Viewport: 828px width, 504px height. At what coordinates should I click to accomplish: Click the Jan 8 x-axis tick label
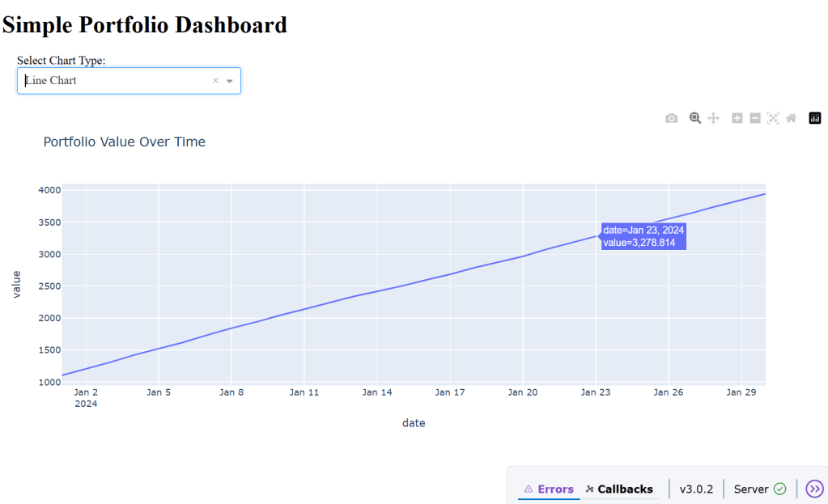coord(231,392)
